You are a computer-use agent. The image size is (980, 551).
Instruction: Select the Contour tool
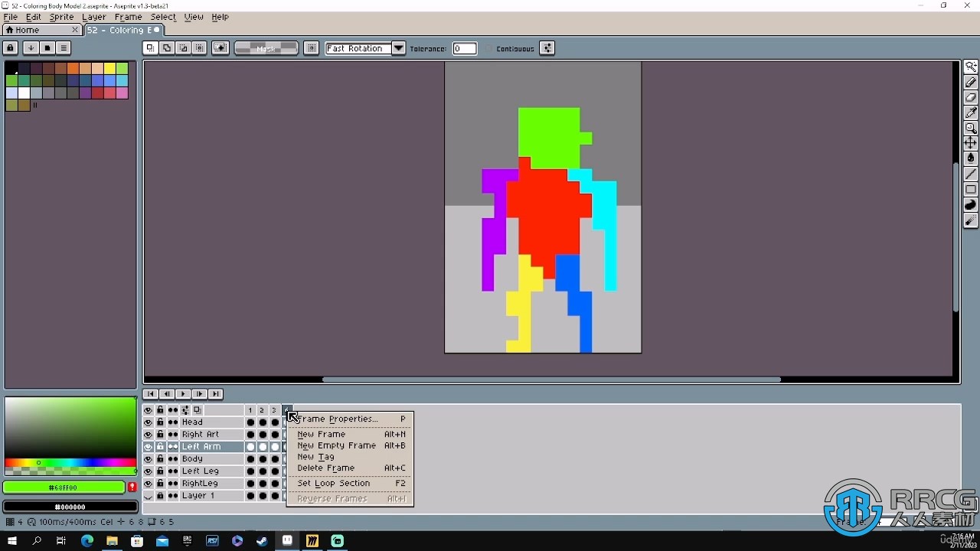[x=970, y=205]
